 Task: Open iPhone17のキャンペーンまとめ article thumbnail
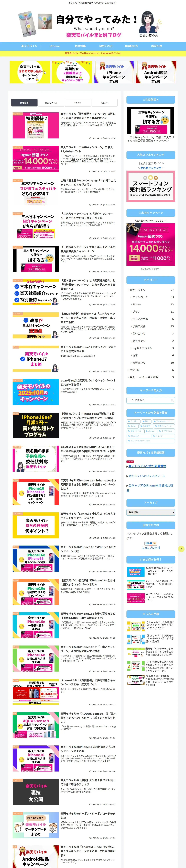[x=36, y=358]
